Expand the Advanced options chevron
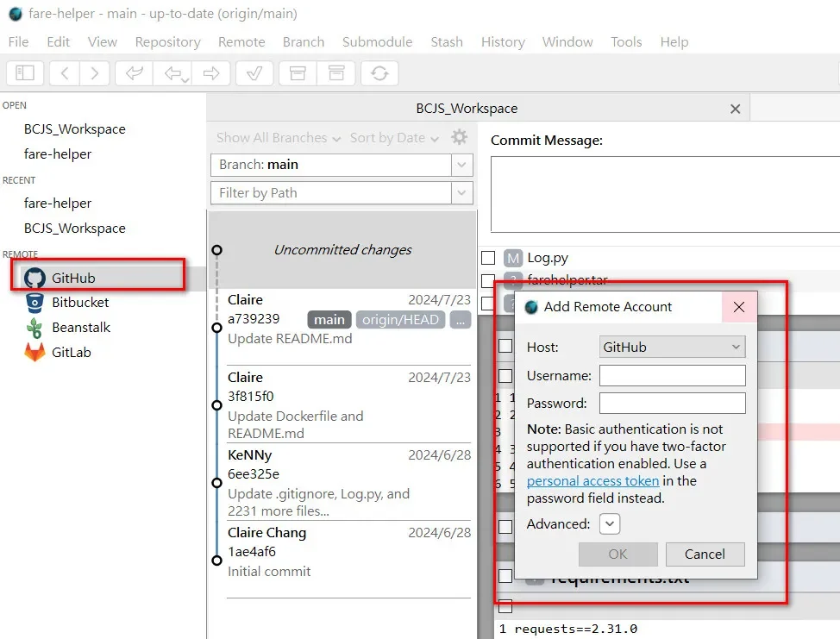This screenshot has width=840, height=639. (x=610, y=523)
